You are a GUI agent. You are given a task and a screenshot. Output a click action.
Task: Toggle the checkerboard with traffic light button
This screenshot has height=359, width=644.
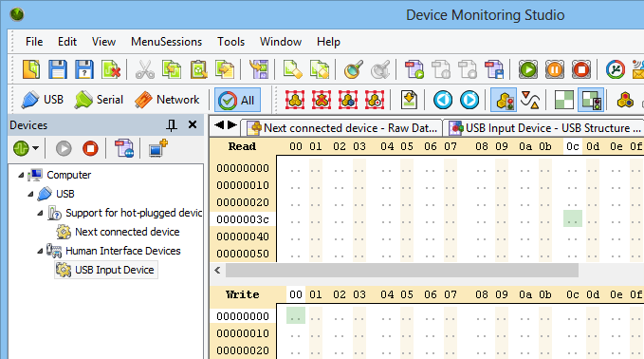click(x=591, y=100)
